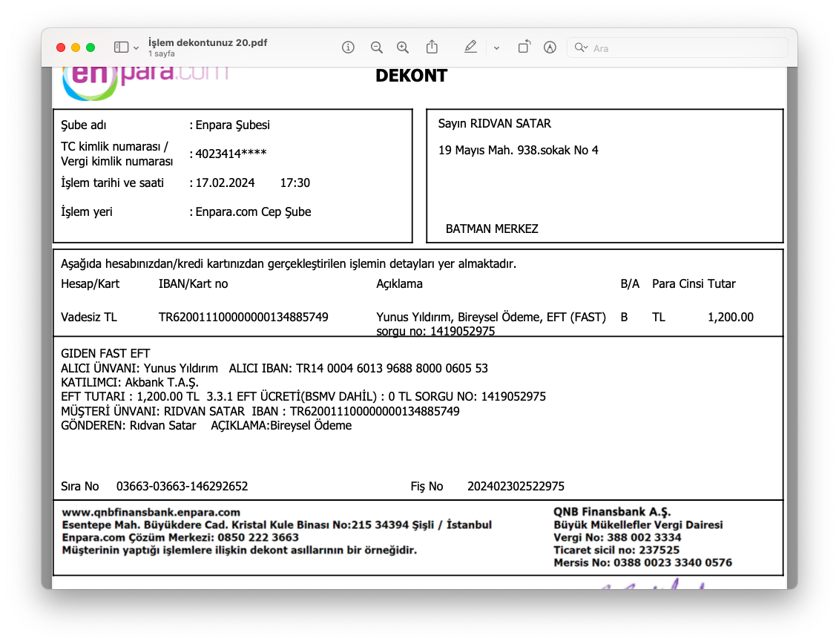Click inside the Ara search field

(682, 48)
